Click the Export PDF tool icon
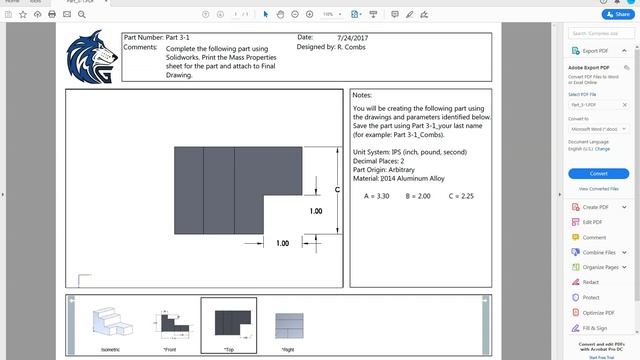Viewport: 640px width, 360px height. click(576, 51)
